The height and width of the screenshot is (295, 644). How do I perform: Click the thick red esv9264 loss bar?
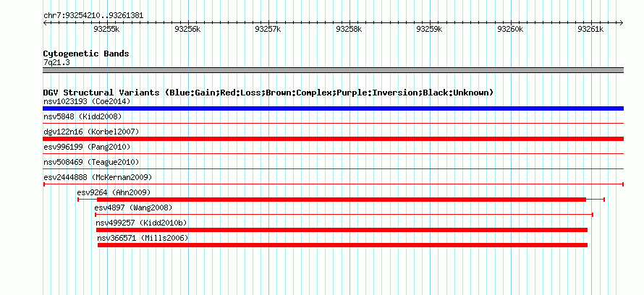pyautogui.click(x=342, y=200)
